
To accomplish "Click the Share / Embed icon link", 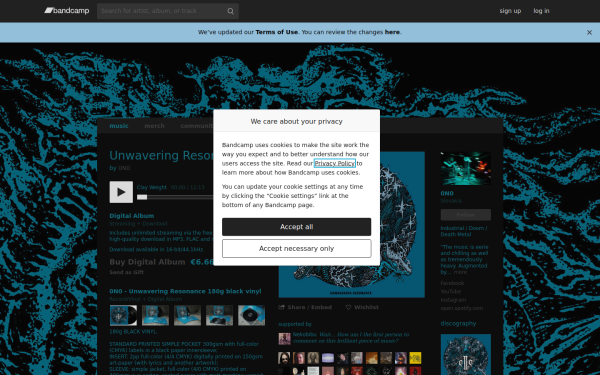I will [x=305, y=307].
